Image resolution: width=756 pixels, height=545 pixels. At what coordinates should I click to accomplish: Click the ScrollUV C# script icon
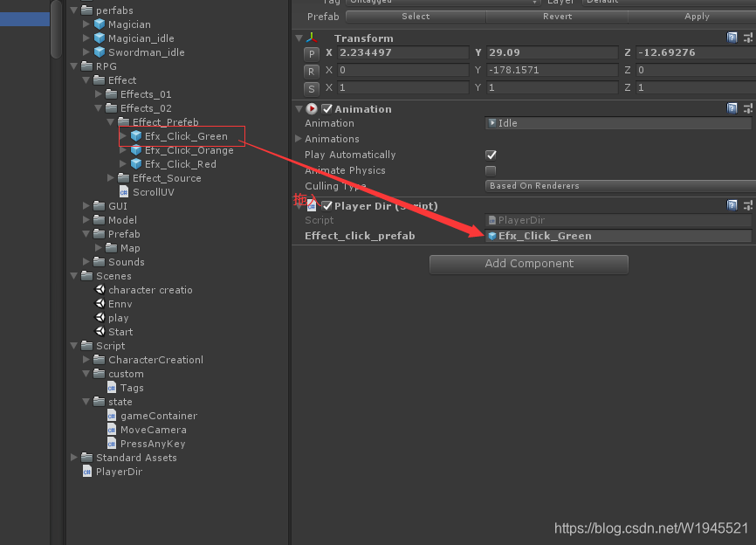(x=124, y=192)
